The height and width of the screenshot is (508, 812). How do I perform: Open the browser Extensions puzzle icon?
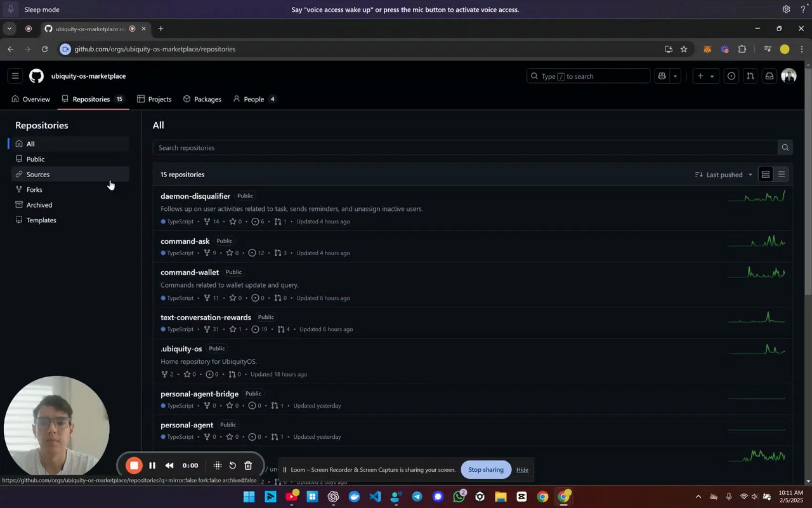pyautogui.click(x=742, y=49)
